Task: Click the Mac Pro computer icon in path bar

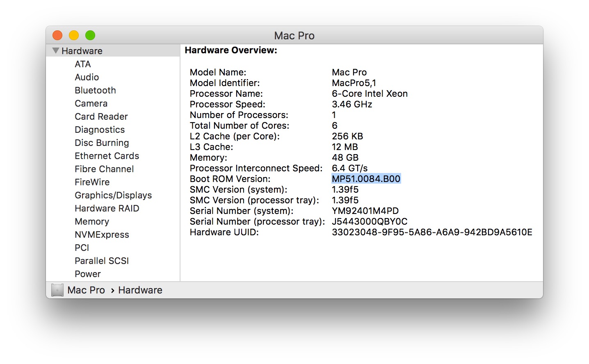Action: [x=57, y=290]
